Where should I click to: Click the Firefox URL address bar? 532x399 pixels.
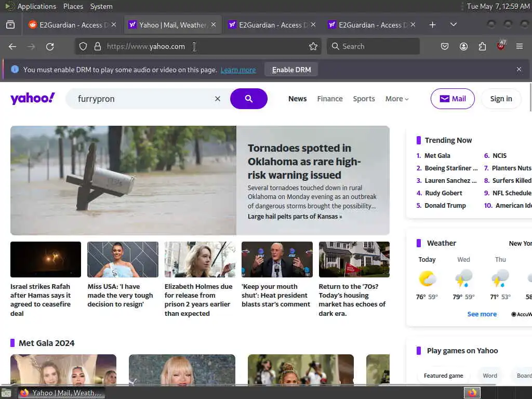[197, 46]
